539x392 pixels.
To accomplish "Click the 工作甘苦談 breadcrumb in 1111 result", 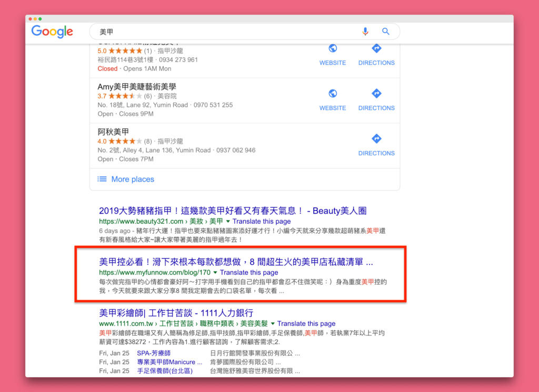I will pyautogui.click(x=176, y=324).
